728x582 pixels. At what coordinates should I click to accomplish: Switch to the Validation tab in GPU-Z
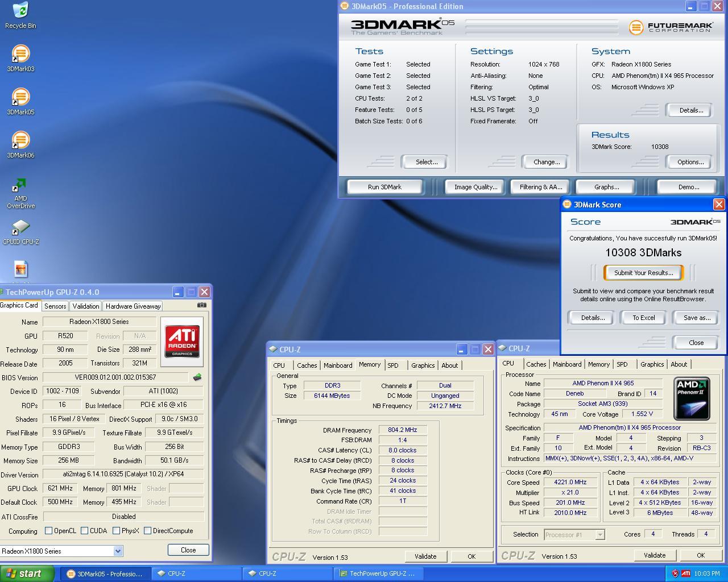(x=86, y=306)
